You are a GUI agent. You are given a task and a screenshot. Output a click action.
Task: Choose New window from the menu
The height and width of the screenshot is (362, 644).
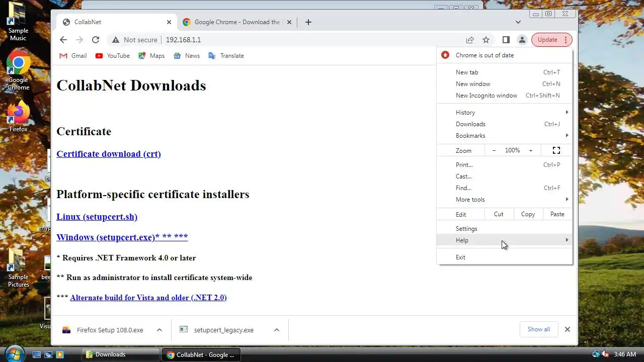(504, 84)
